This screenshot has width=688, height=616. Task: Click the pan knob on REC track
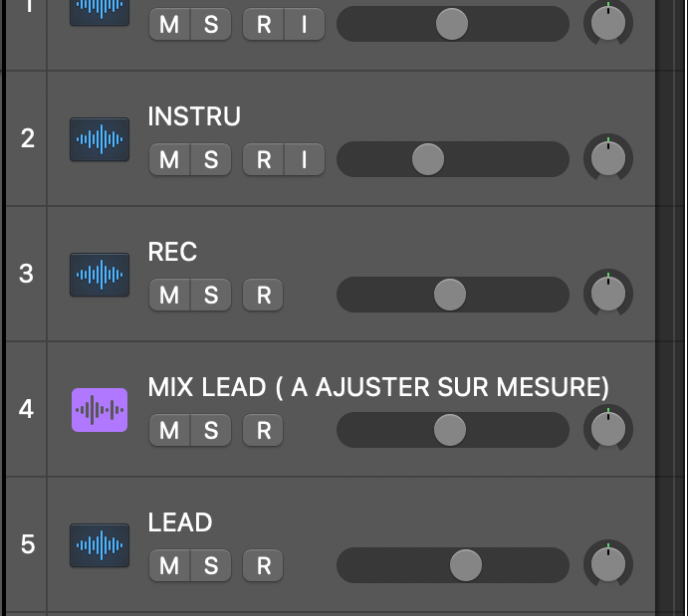pos(607,294)
